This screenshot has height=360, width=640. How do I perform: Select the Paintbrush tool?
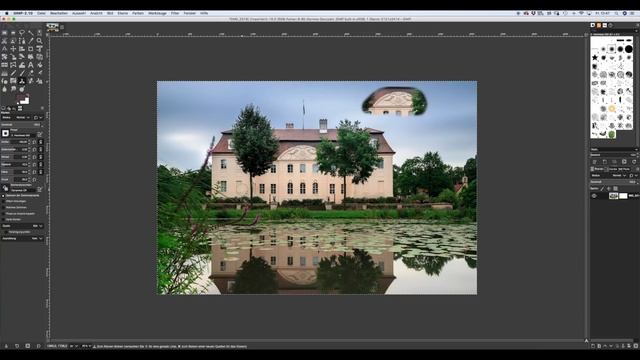tap(22, 73)
